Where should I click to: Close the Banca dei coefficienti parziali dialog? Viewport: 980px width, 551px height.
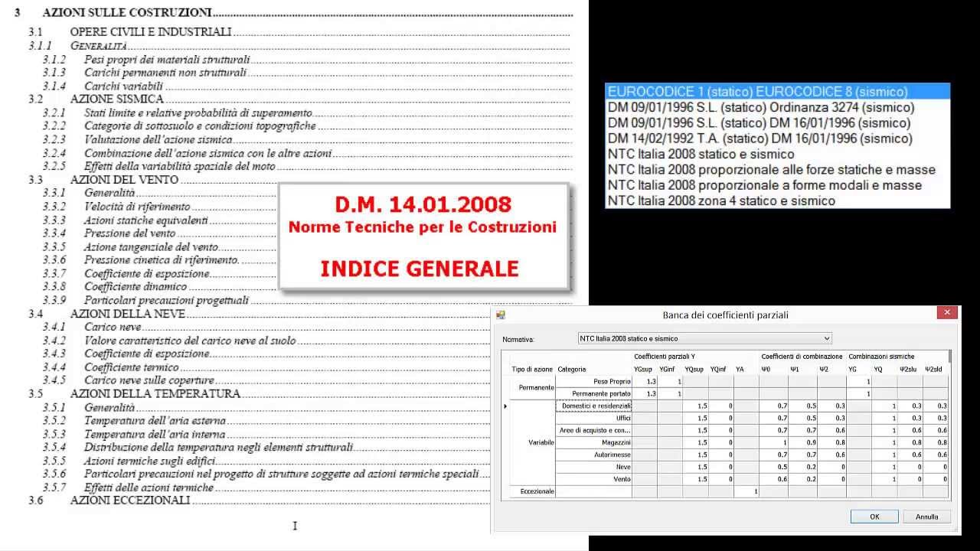coord(947,312)
